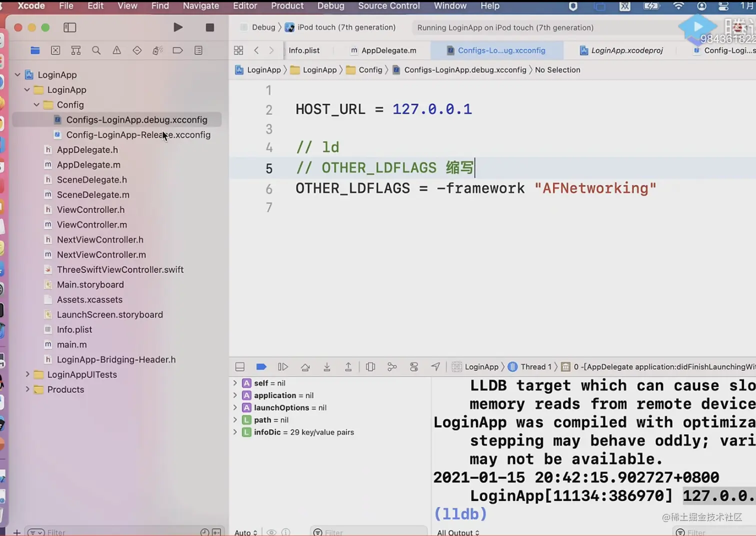The image size is (756, 536).
Task: Expand the self variable
Action: tap(235, 383)
